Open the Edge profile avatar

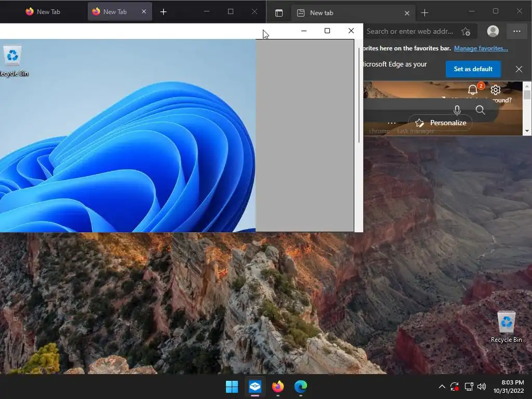click(x=493, y=31)
